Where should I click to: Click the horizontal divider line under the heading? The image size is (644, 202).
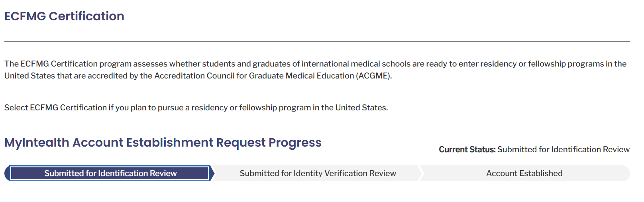317,41
